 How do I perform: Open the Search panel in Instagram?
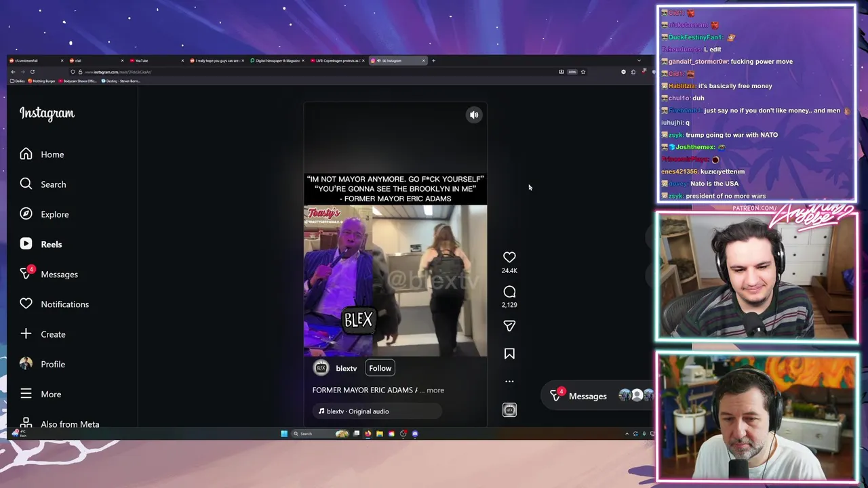pos(43,184)
